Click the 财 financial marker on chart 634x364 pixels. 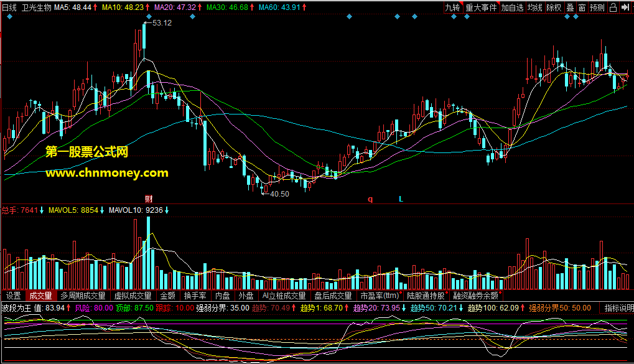pyautogui.click(x=149, y=198)
